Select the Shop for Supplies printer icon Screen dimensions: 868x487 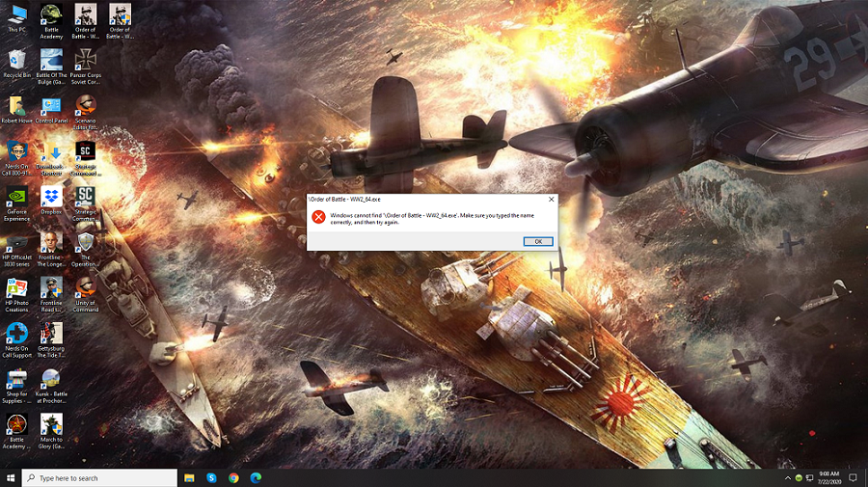(17, 386)
